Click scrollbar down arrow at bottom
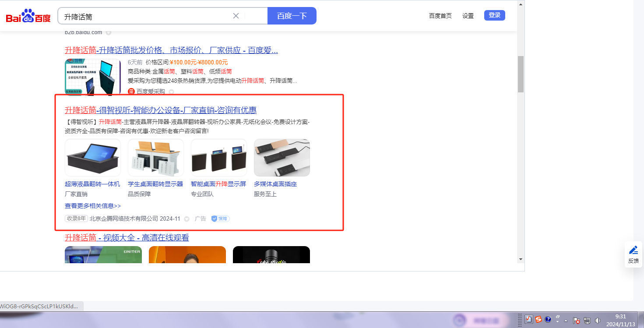This screenshot has height=328, width=644. click(x=521, y=259)
